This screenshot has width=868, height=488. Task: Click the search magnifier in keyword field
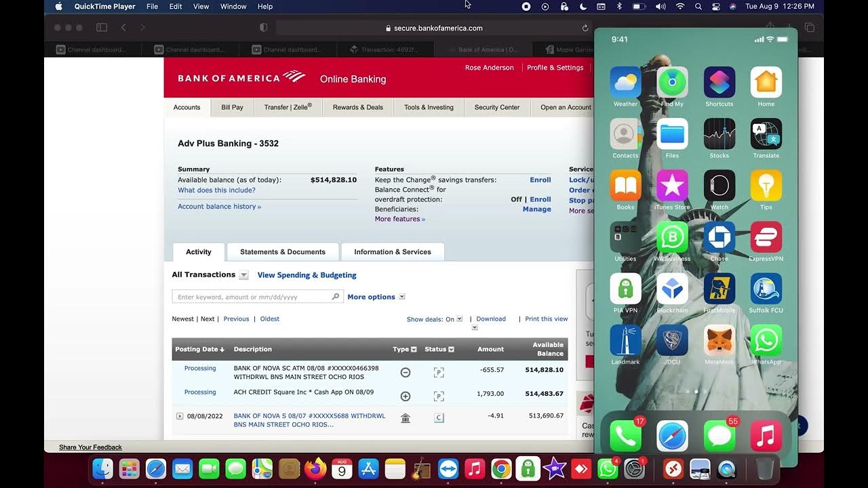click(x=335, y=297)
